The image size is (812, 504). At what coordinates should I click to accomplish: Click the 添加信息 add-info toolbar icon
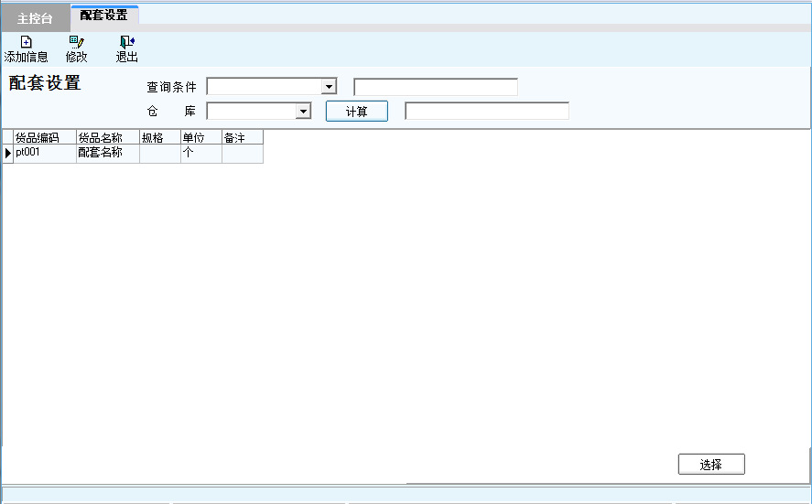(x=26, y=49)
